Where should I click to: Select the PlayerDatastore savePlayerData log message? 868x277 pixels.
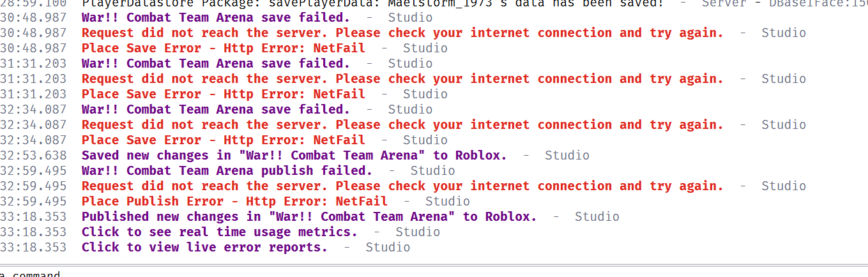(370, 3)
